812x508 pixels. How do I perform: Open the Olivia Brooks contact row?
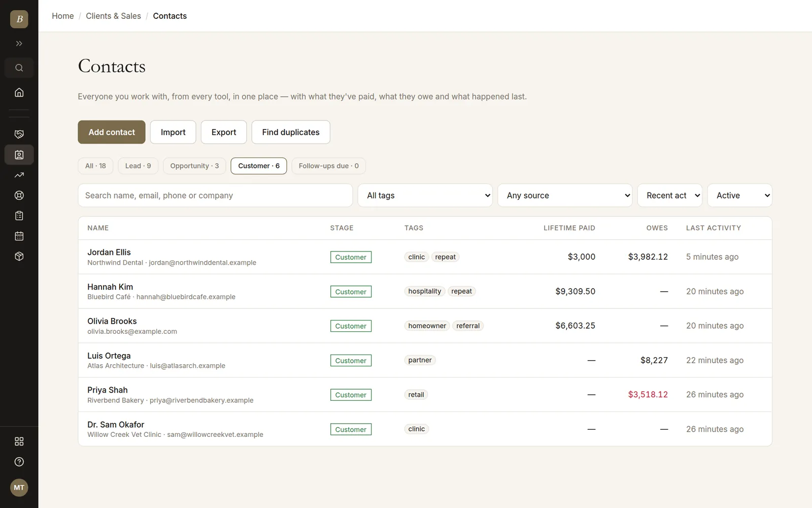[425, 326]
